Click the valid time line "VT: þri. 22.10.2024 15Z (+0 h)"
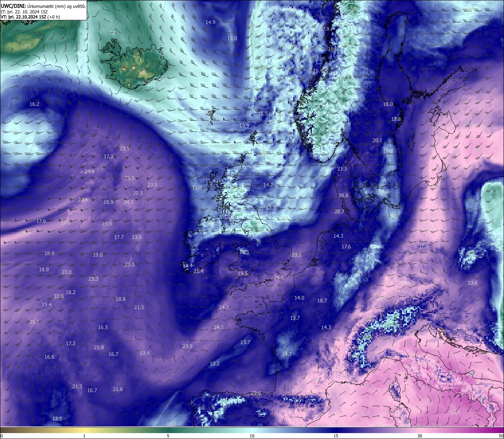Screen dimensions: 504x439 (x=30, y=17)
